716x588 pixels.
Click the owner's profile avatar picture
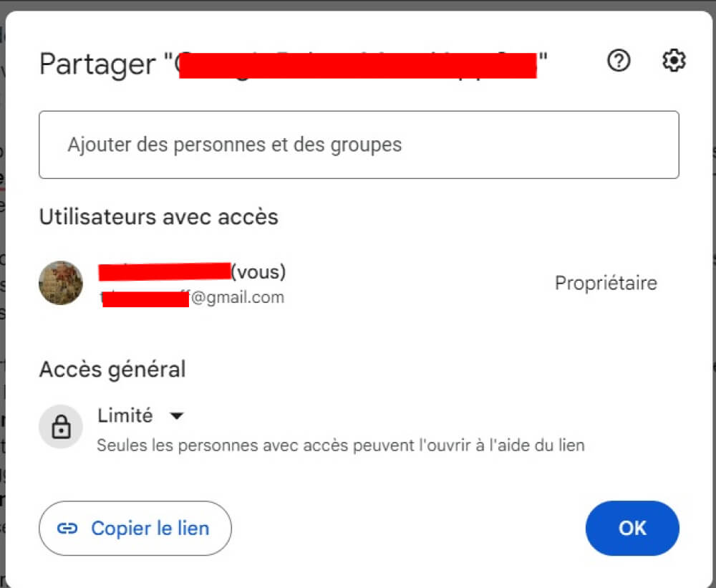[x=60, y=283]
